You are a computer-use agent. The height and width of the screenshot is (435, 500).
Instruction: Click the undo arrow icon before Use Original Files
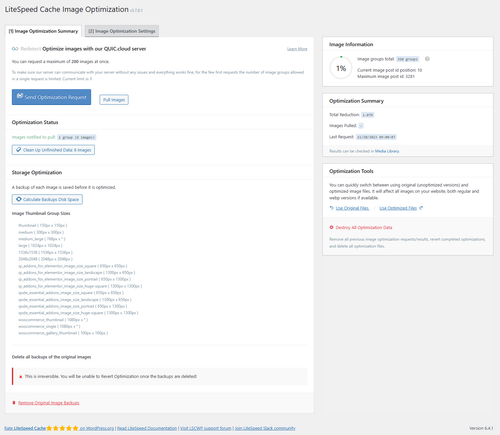coord(331,208)
